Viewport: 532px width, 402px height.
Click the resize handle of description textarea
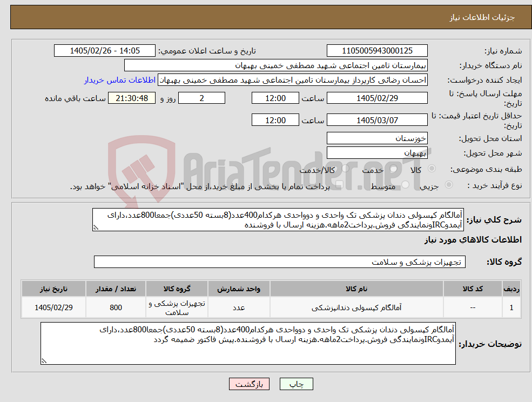pos(96,228)
